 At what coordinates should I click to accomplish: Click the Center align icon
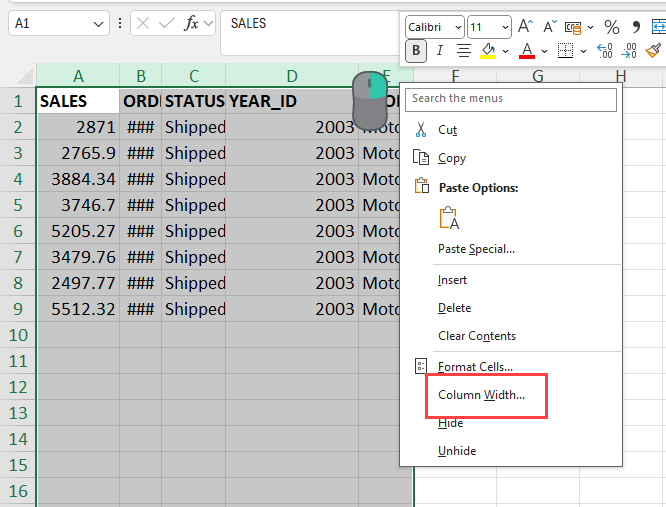464,50
